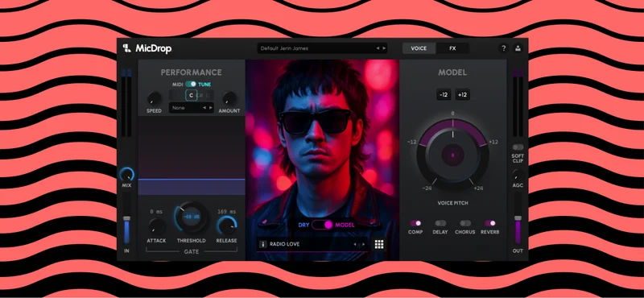Image resolution: width=644 pixels, height=298 pixels.
Task: Click the AMOUNT knob
Action: 229,98
